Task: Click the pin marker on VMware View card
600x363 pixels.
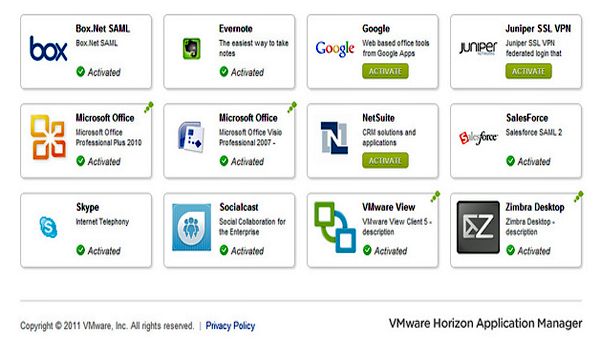Action: click(x=435, y=196)
